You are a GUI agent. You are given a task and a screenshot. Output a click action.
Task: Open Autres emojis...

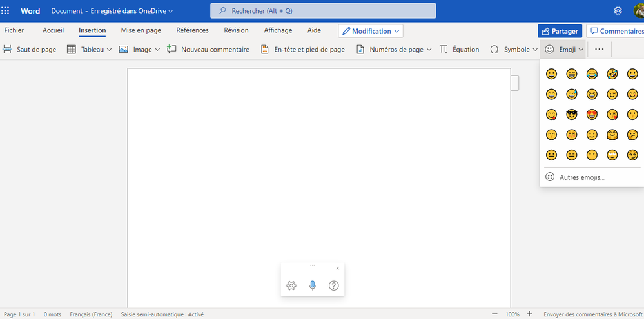click(x=592, y=177)
